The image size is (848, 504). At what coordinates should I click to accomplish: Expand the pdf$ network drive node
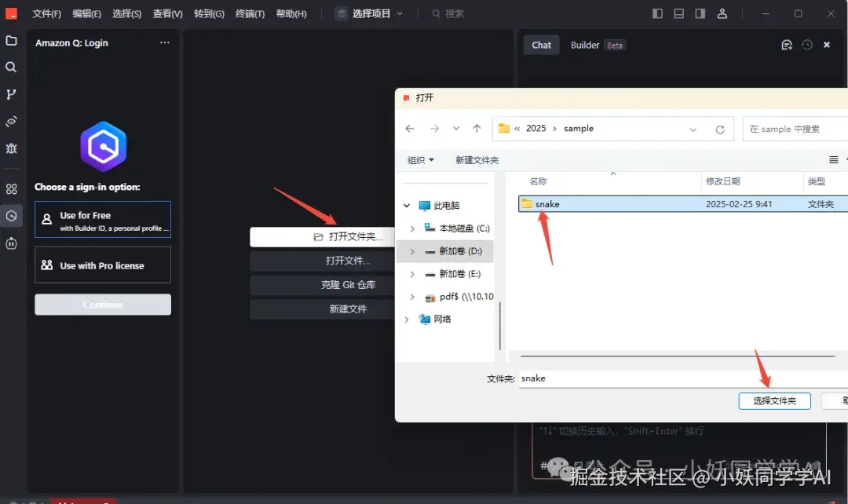pos(412,297)
